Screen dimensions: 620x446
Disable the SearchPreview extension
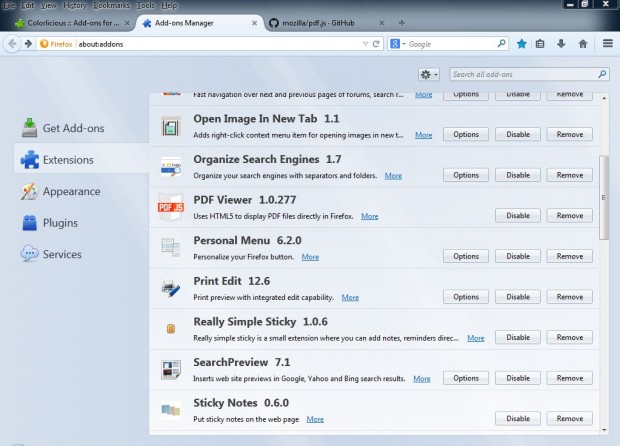(518, 378)
